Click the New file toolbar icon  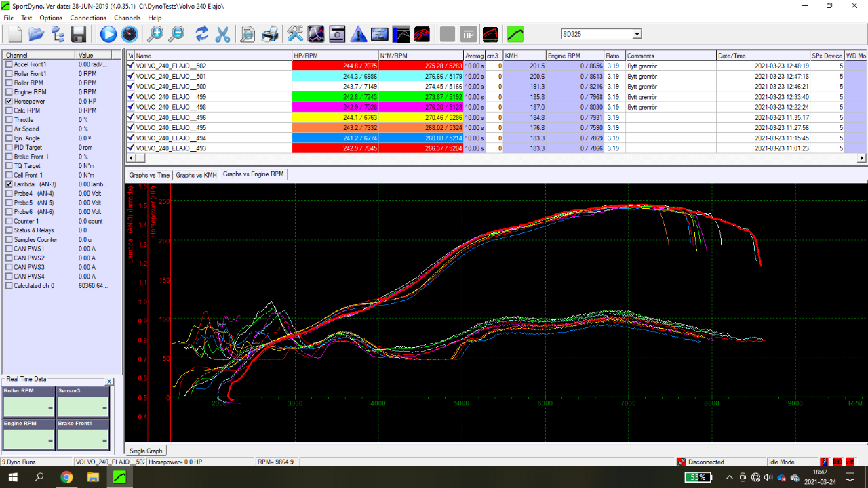pyautogui.click(x=16, y=34)
